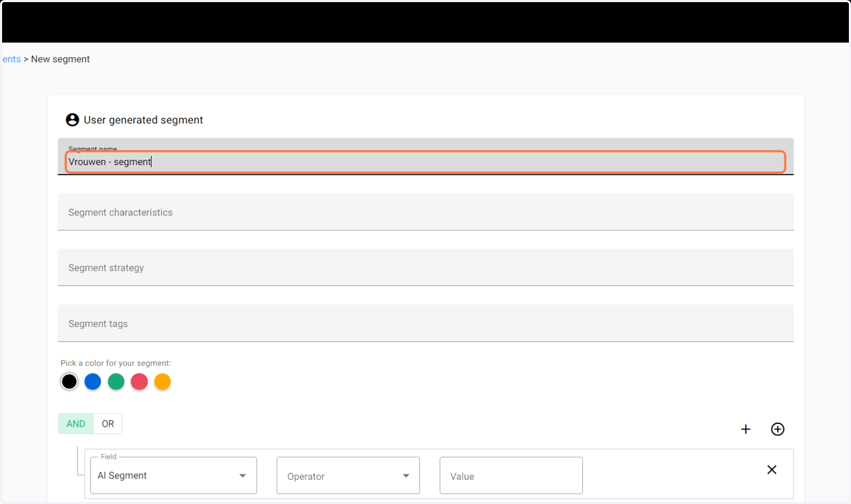Focus the Segment characteristics field
The width and height of the screenshot is (851, 504).
pos(425,212)
